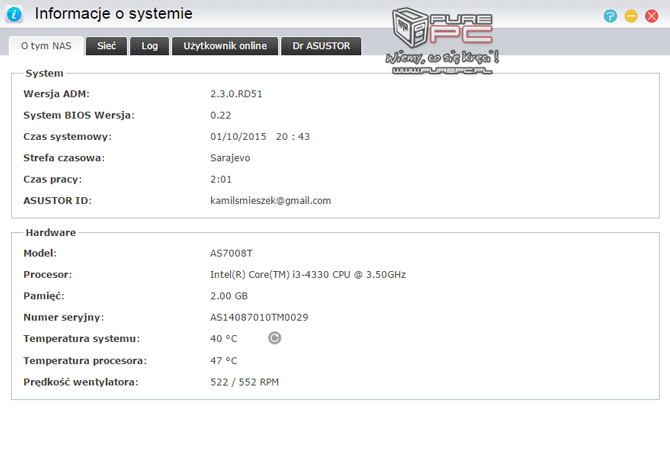This screenshot has height=456, width=670.
Task: Go to the Użytkownik online tab
Action: [225, 46]
